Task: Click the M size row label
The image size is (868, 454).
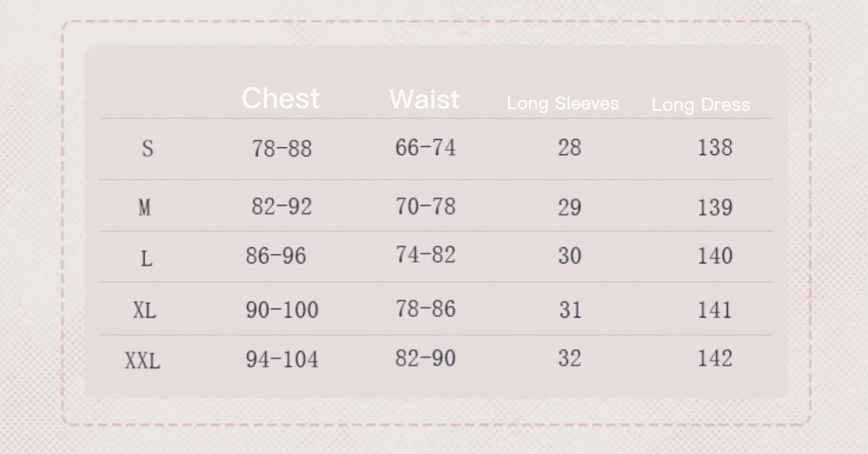Action: point(145,207)
